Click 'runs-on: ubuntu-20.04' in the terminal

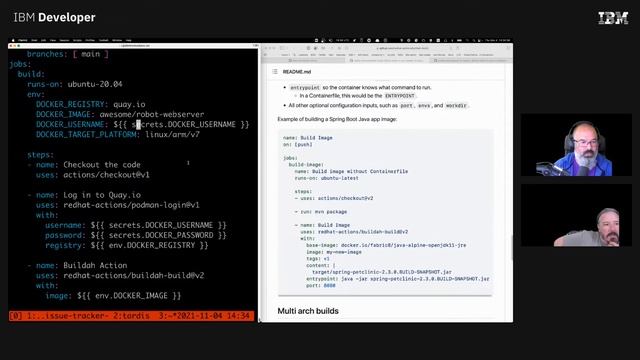[x=75, y=84]
